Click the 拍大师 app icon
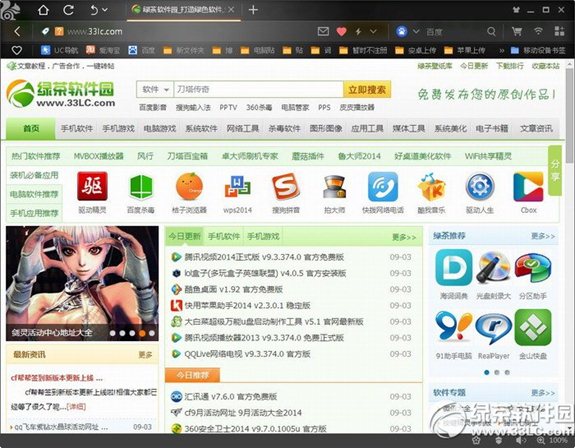The image size is (575, 448). pos(334,187)
